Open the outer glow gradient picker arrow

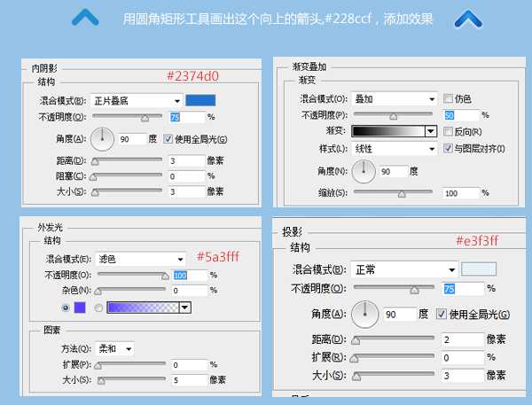[185, 308]
